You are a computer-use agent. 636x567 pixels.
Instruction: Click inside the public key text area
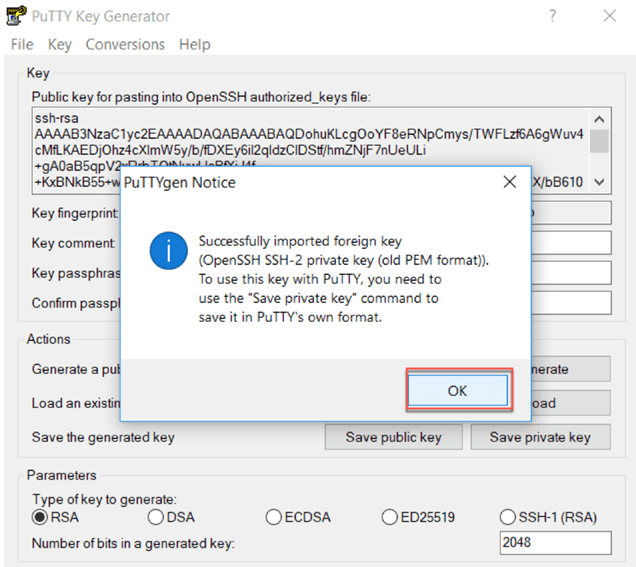300,135
